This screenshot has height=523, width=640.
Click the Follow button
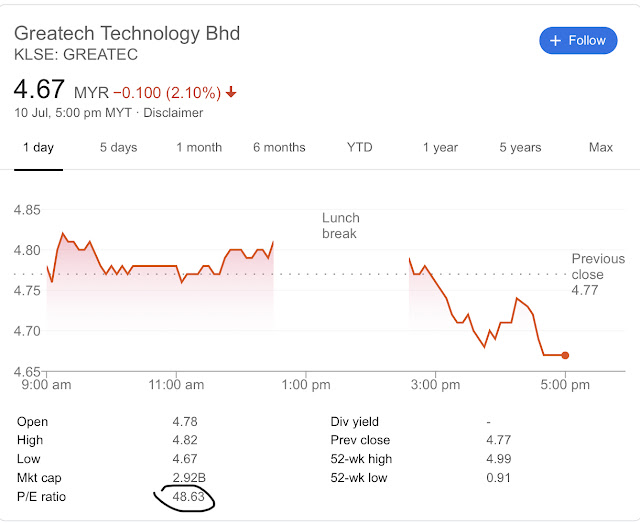(579, 41)
